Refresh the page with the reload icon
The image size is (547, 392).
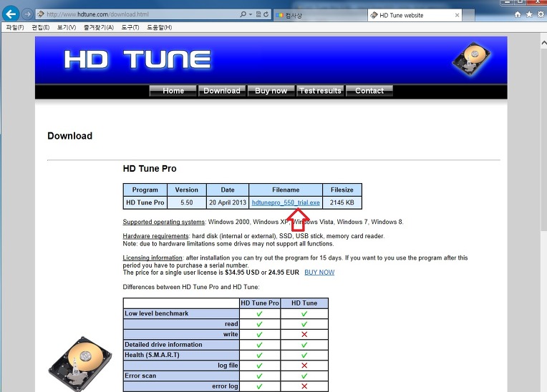266,14
